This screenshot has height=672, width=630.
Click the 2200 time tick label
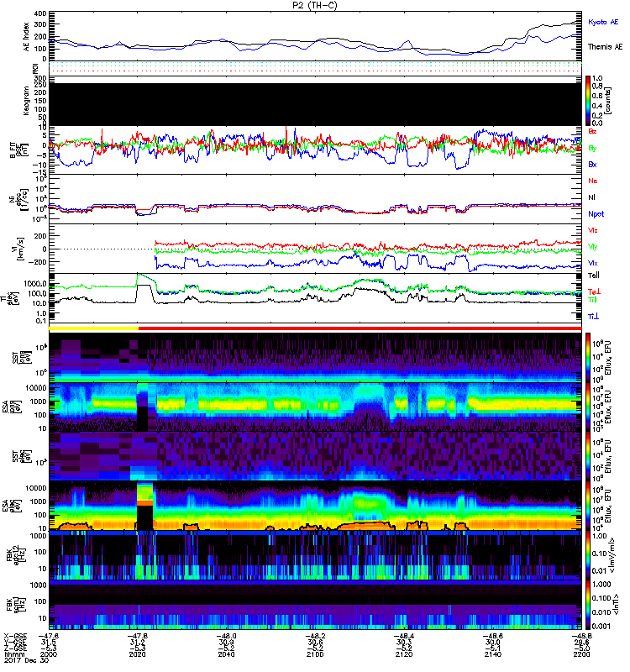click(x=581, y=654)
